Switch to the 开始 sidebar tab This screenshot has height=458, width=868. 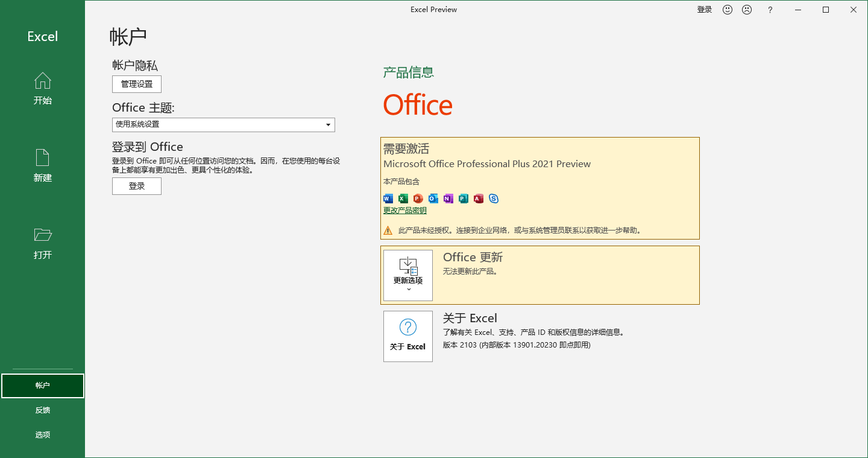click(x=42, y=89)
